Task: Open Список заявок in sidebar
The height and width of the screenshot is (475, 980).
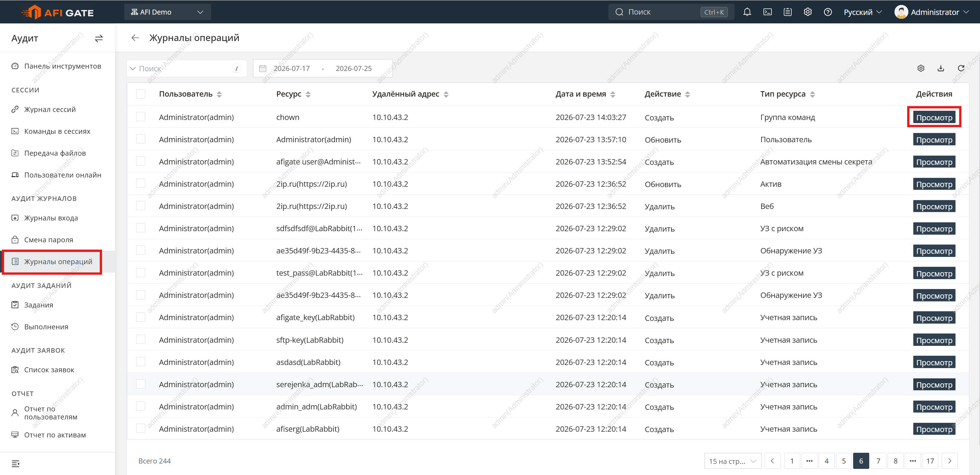Action: click(x=57, y=370)
